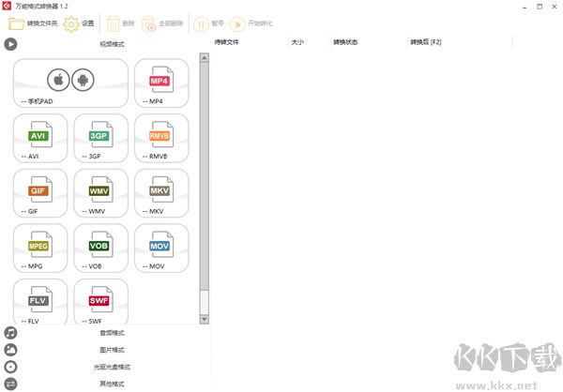Close the converter window
The image size is (563, 392).
pyautogui.click(x=555, y=7)
